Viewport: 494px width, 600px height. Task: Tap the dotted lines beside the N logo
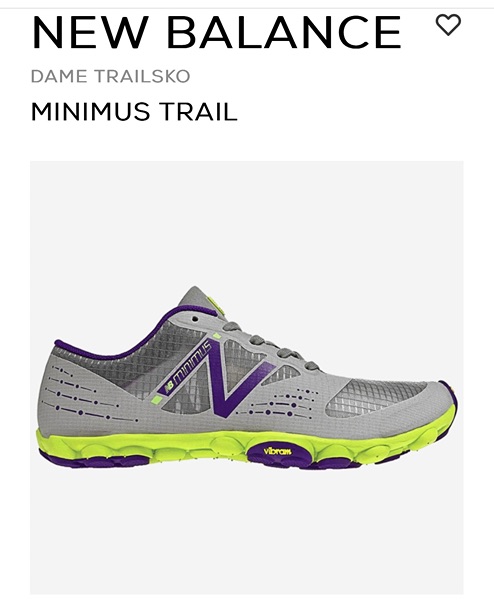pyautogui.click(x=279, y=404)
